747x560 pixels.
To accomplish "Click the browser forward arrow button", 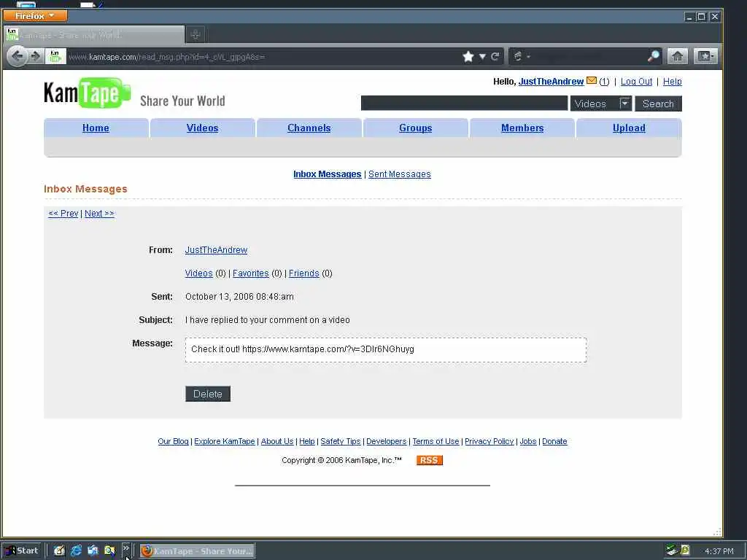I will pos(36,57).
